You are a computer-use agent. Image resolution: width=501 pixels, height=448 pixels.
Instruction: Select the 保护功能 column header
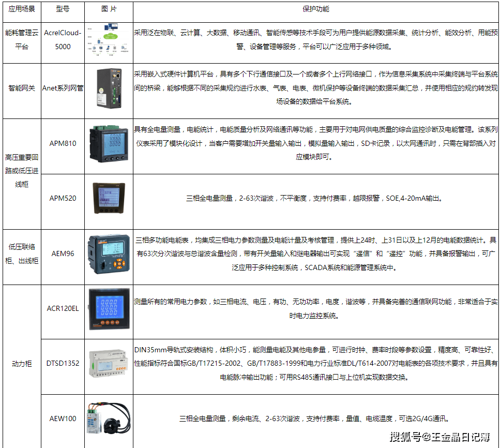pos(315,9)
